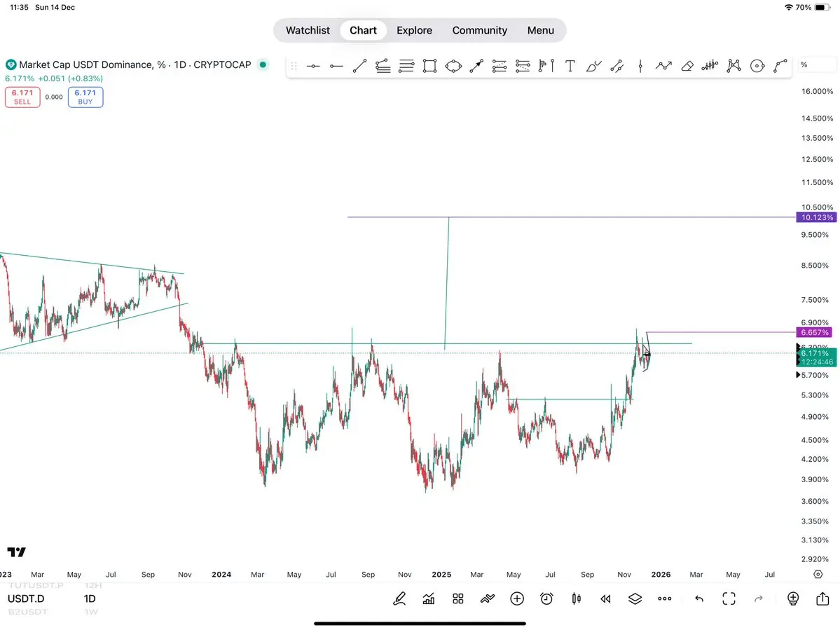840x630 pixels.
Task: Click the 2024 time axis label
Action: [x=221, y=574]
